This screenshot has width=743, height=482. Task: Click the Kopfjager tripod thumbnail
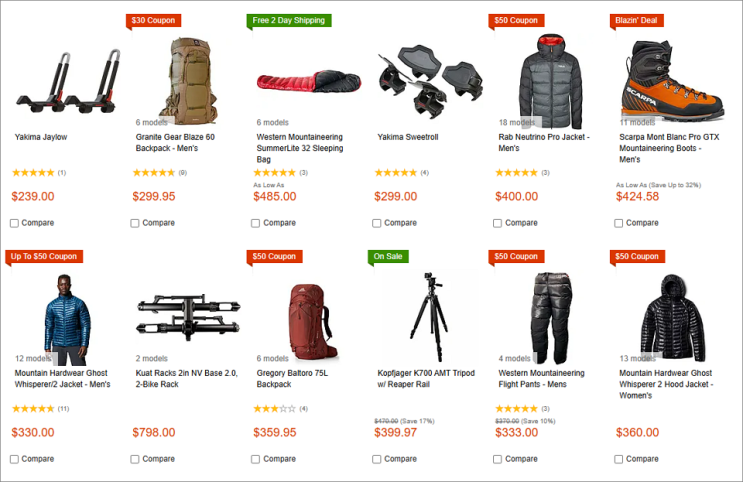(429, 317)
